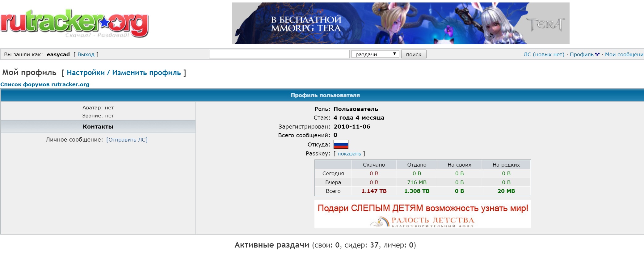The height and width of the screenshot is (267, 644).
Task: Click the 716 MB cell
Action: (x=417, y=182)
